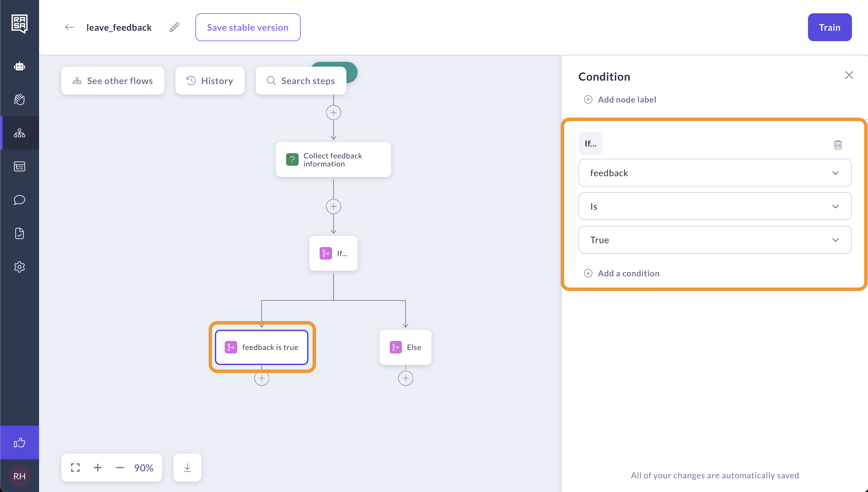The width and height of the screenshot is (868, 492).
Task: Delete the If condition with trash icon
Action: (x=838, y=144)
